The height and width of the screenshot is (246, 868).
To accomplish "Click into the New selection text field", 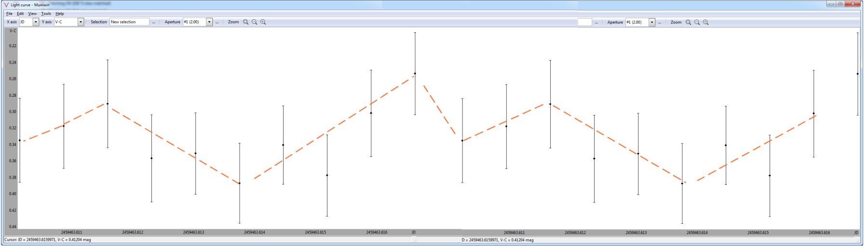I will [129, 22].
